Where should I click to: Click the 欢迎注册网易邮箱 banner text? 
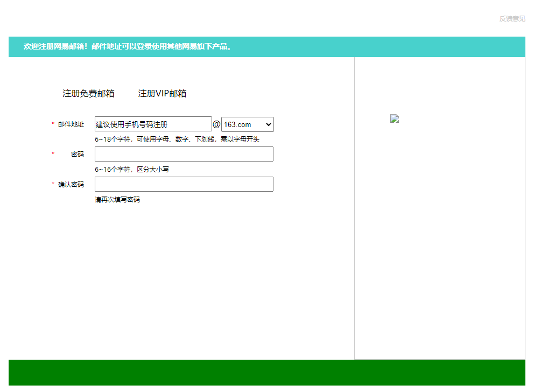128,46
